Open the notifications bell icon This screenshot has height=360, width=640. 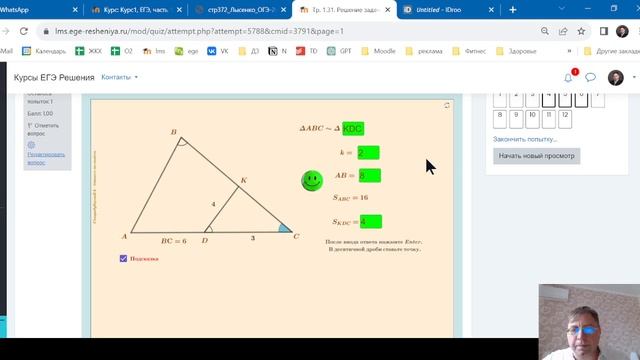click(x=568, y=78)
